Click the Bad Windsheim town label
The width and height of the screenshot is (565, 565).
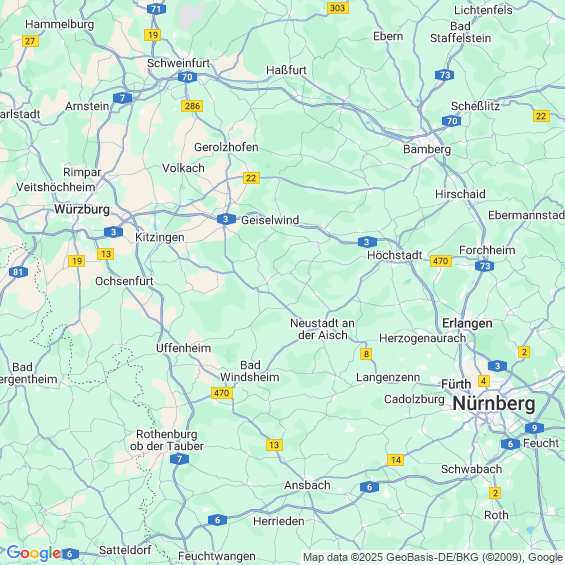(250, 371)
